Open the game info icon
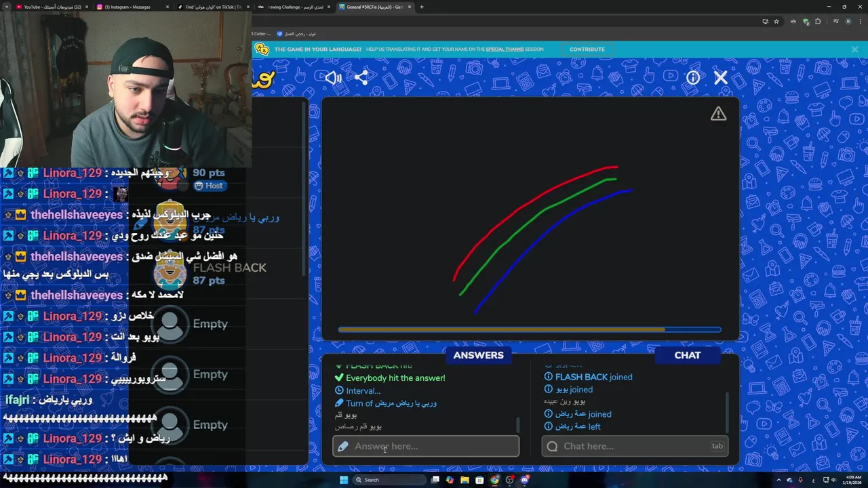868x488 pixels. (x=692, y=77)
